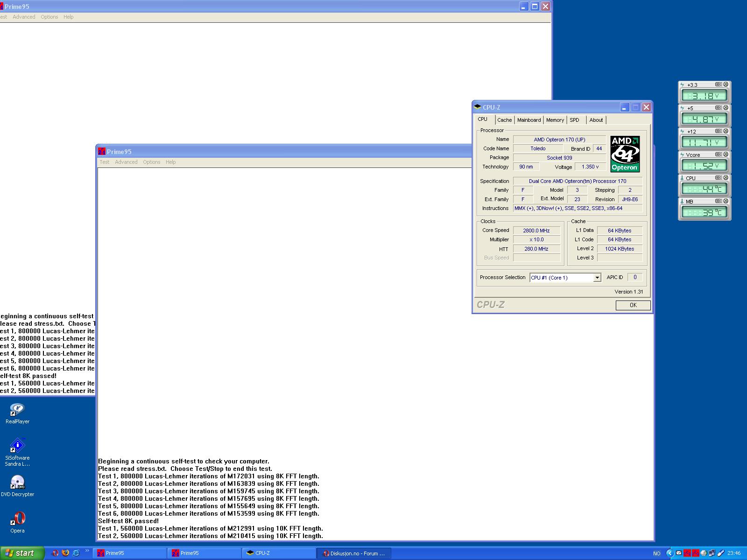The height and width of the screenshot is (560, 747).
Task: Close the +5 voltage sensor widget
Action: (x=726, y=108)
